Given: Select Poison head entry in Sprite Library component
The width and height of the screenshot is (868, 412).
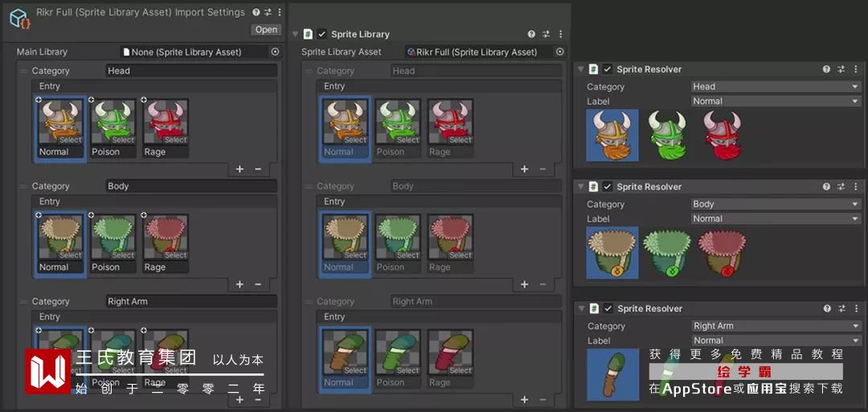Looking at the screenshot, I should (x=398, y=129).
